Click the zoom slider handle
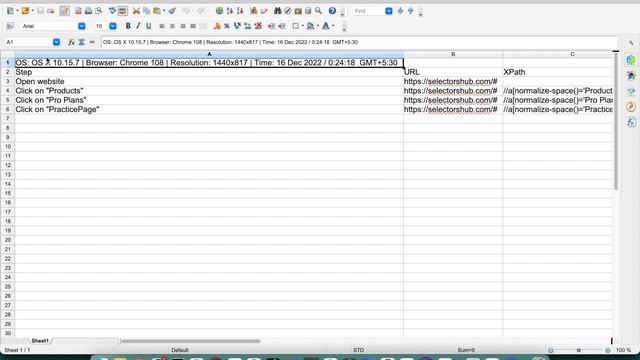 click(578, 350)
